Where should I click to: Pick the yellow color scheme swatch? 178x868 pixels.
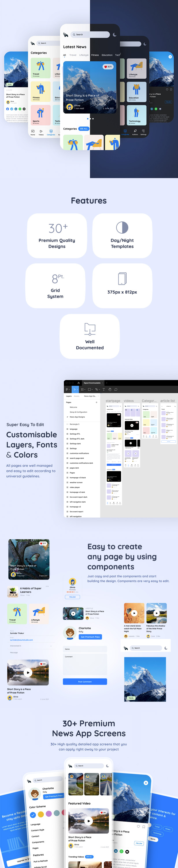coord(41,814)
